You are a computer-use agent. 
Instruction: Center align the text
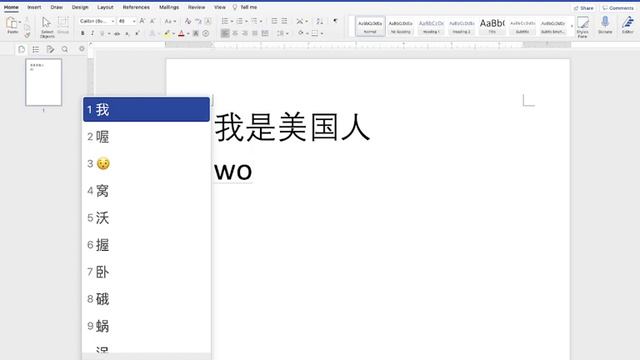pyautogui.click(x=235, y=33)
